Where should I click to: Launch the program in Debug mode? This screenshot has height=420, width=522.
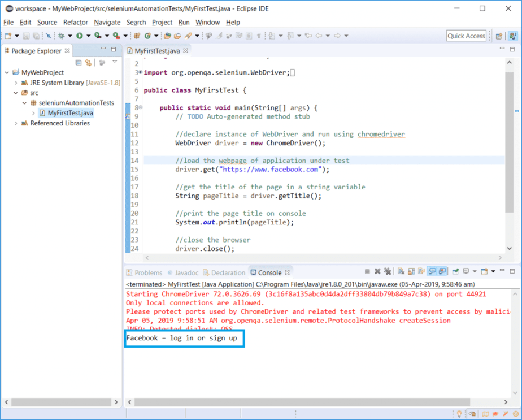pos(62,35)
